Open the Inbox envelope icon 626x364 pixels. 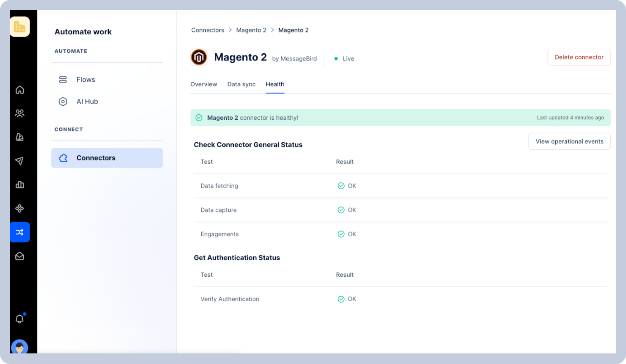tap(19, 256)
